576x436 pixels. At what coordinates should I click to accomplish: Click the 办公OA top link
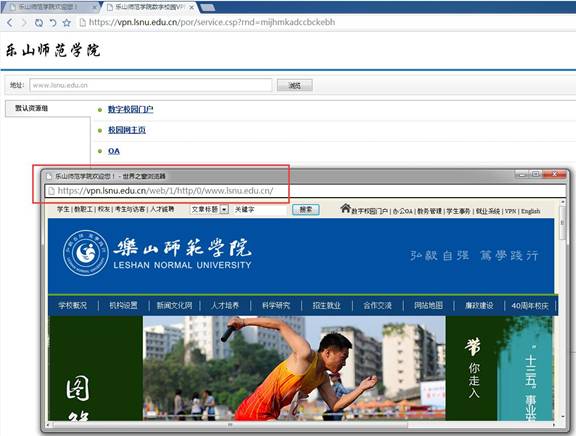pyautogui.click(x=403, y=211)
